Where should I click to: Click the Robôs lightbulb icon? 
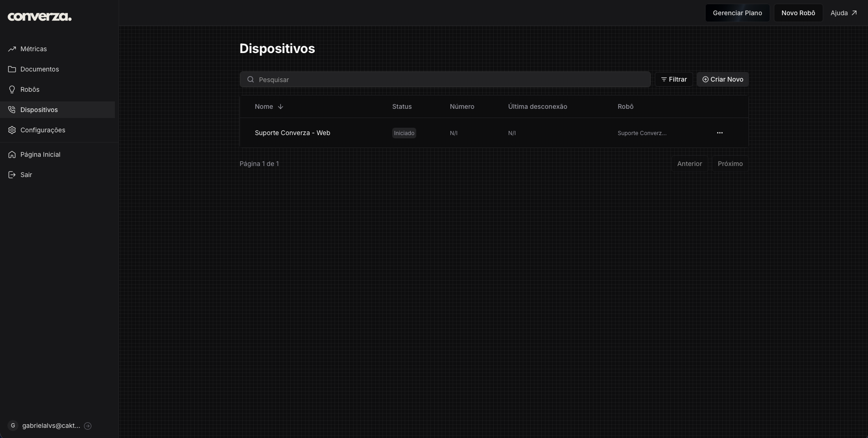point(12,89)
